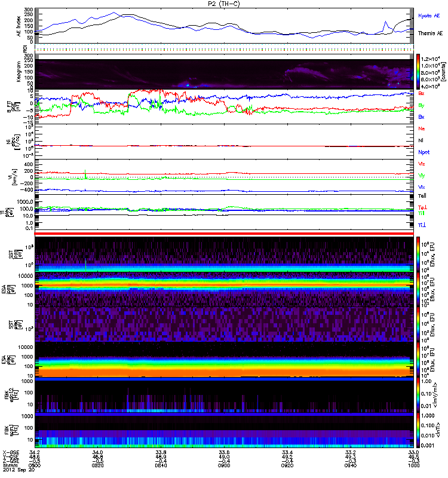Click the Npot density legend label

tap(425, 152)
